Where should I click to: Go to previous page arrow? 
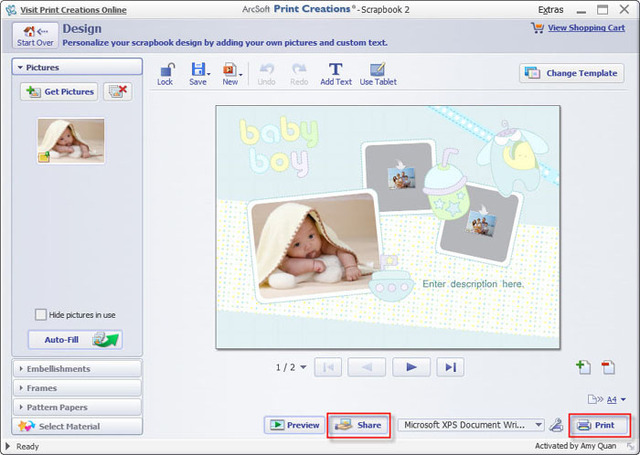coord(367,367)
